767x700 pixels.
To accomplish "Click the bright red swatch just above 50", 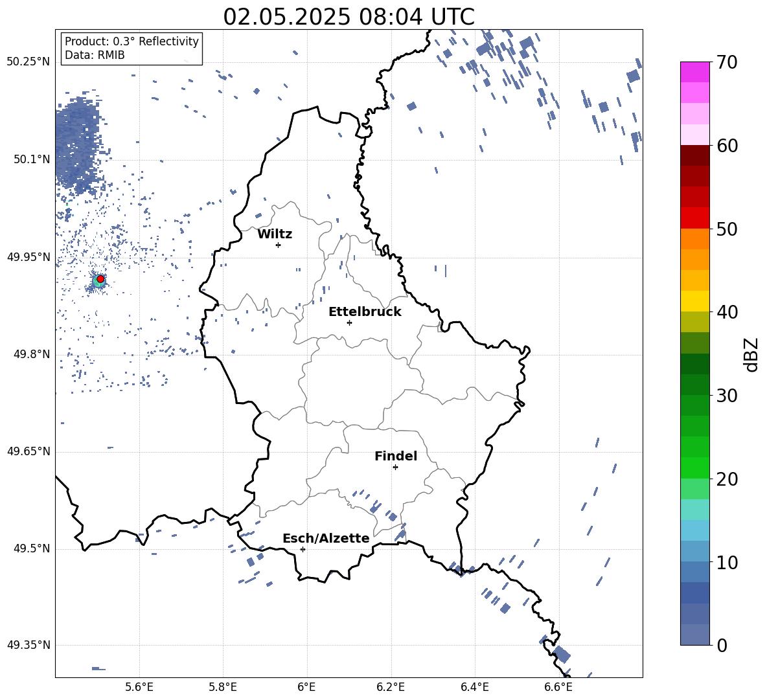I will point(694,218).
